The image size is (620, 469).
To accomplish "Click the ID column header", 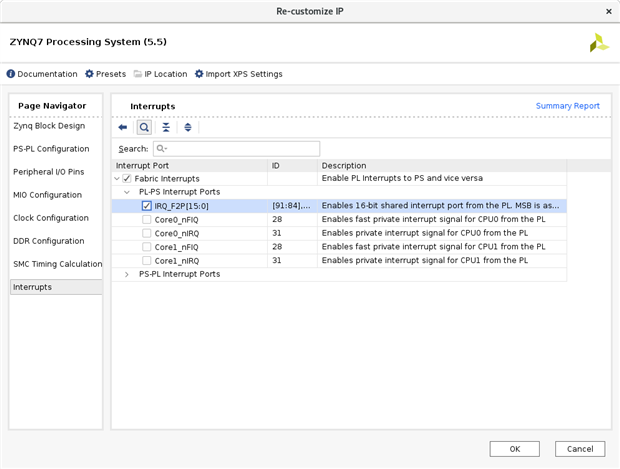I will tap(293, 165).
